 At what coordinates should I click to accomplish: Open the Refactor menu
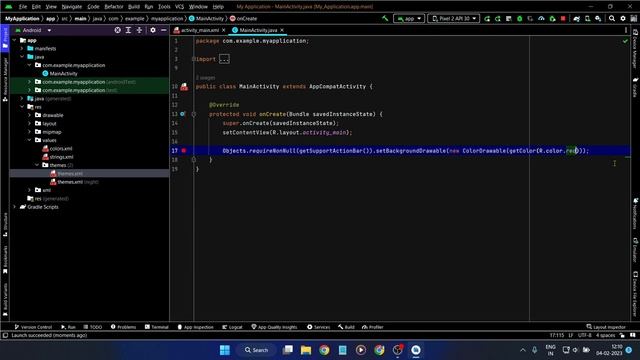[x=113, y=7]
